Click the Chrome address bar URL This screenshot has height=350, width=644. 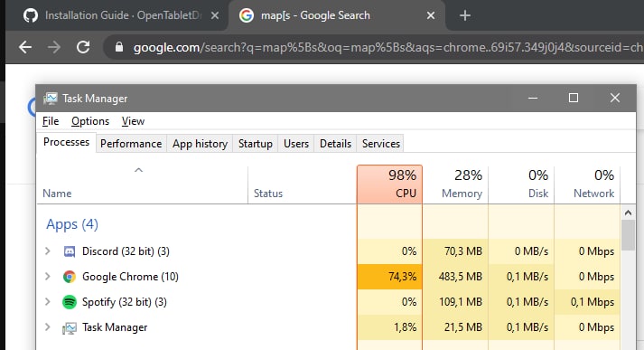[386, 47]
